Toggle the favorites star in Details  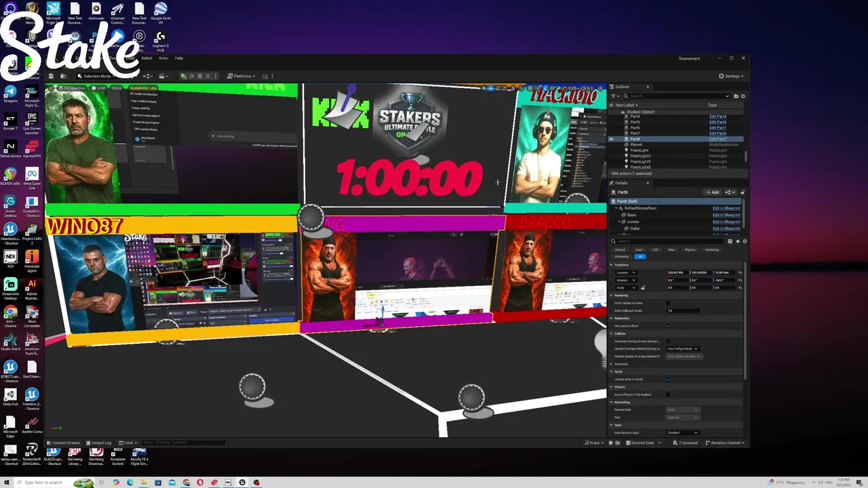click(x=738, y=241)
